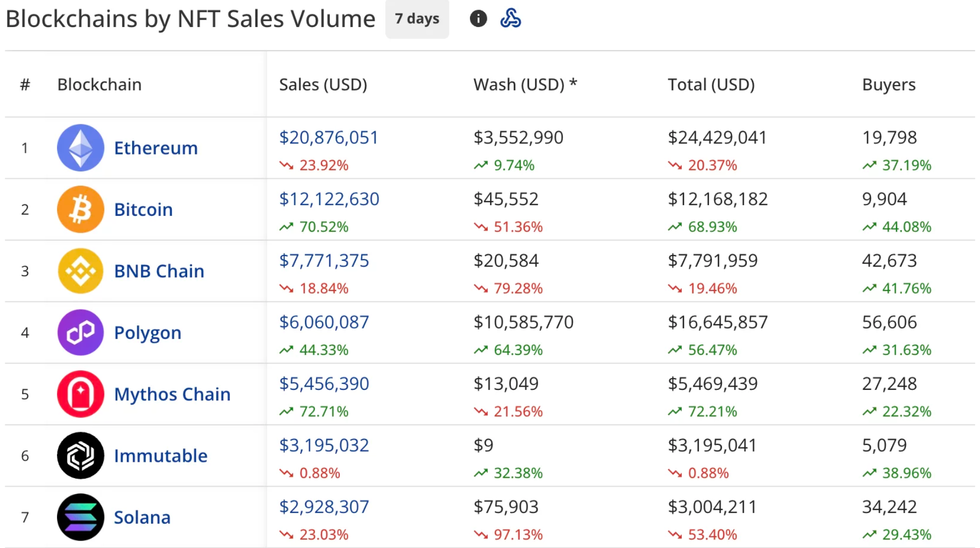Click Bitcoin total value $12,168,182
Image resolution: width=980 pixels, height=548 pixels.
point(718,199)
